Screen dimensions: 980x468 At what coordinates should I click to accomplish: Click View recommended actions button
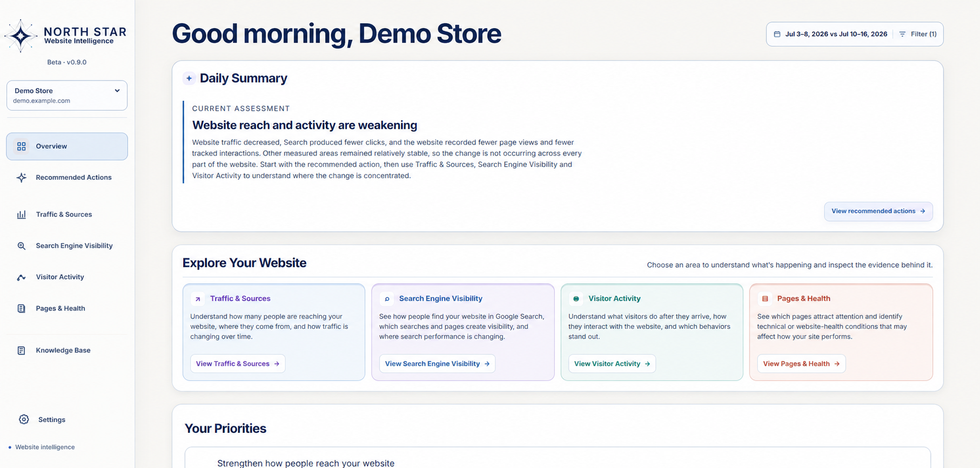click(x=878, y=211)
